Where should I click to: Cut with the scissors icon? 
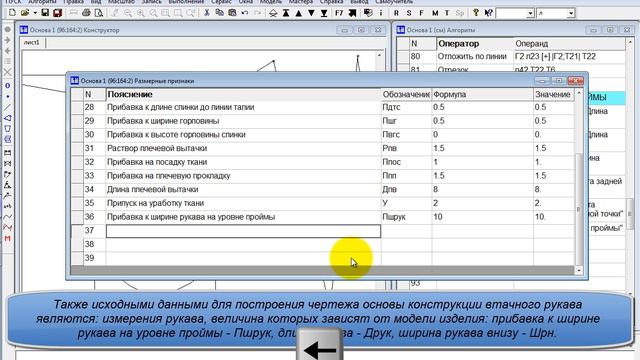[207, 13]
